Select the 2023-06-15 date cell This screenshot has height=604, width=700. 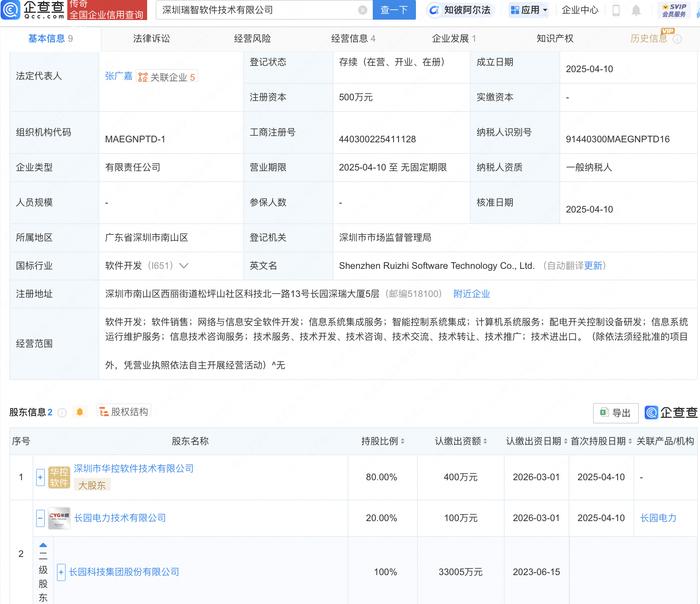pos(536,572)
